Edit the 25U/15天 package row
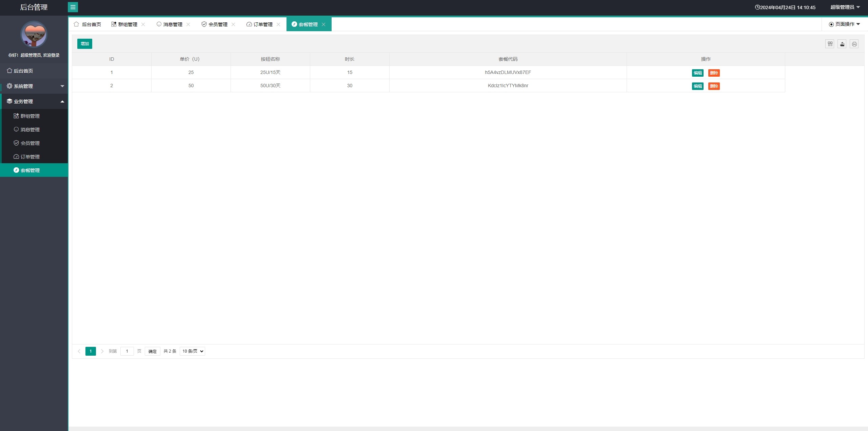868x431 pixels. [697, 73]
